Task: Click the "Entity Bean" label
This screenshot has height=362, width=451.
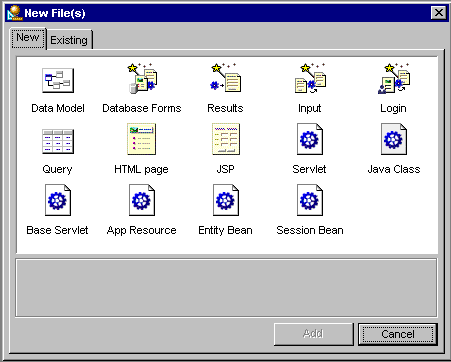Action: (225, 230)
